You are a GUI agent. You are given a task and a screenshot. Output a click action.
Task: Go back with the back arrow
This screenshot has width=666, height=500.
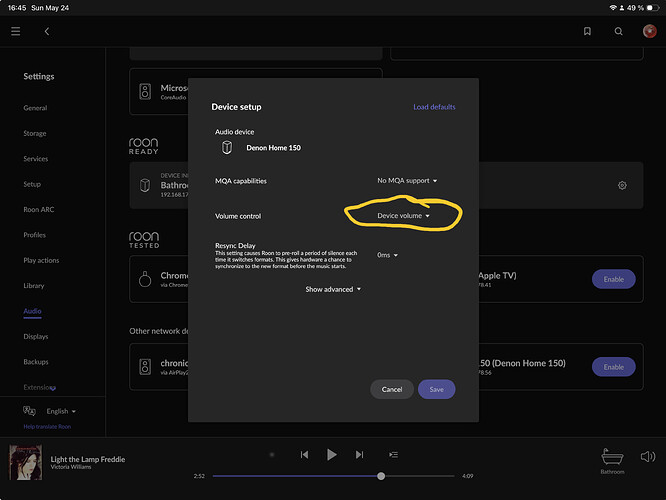tap(47, 31)
